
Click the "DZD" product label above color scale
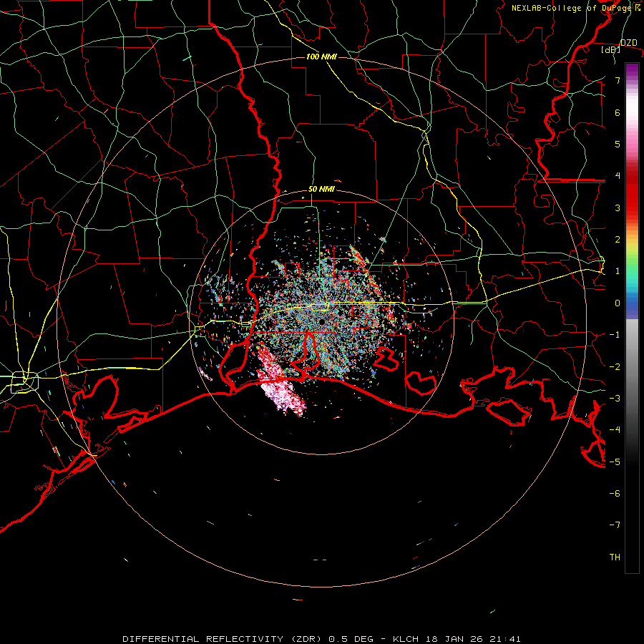point(628,43)
